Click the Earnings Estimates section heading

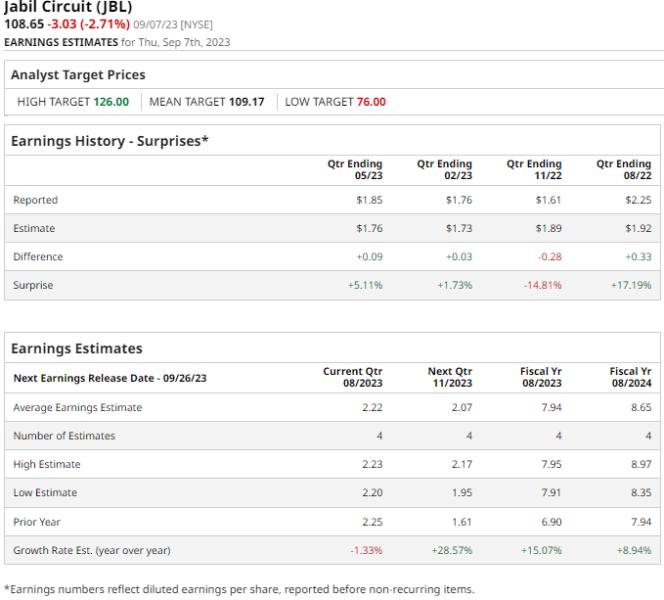pos(74,349)
